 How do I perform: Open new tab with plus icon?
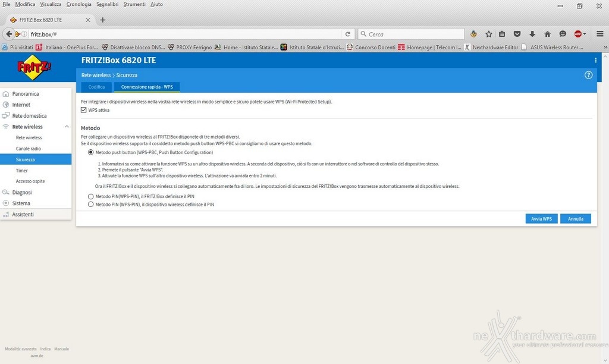point(102,20)
